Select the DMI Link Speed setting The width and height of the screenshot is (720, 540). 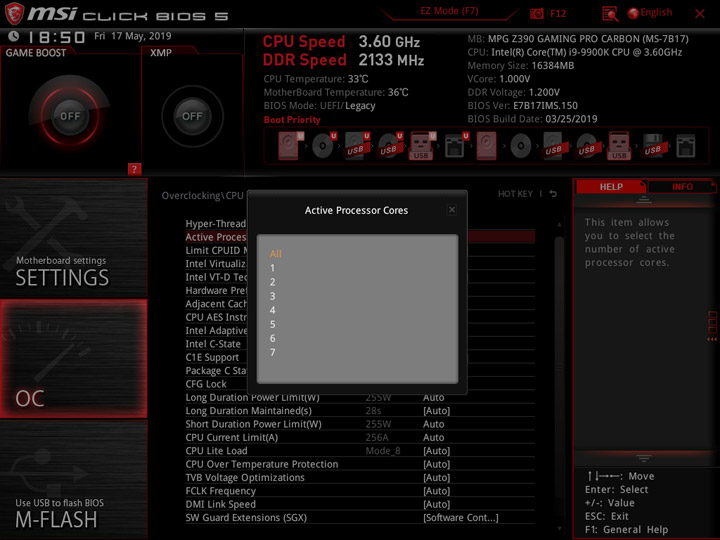(360, 504)
